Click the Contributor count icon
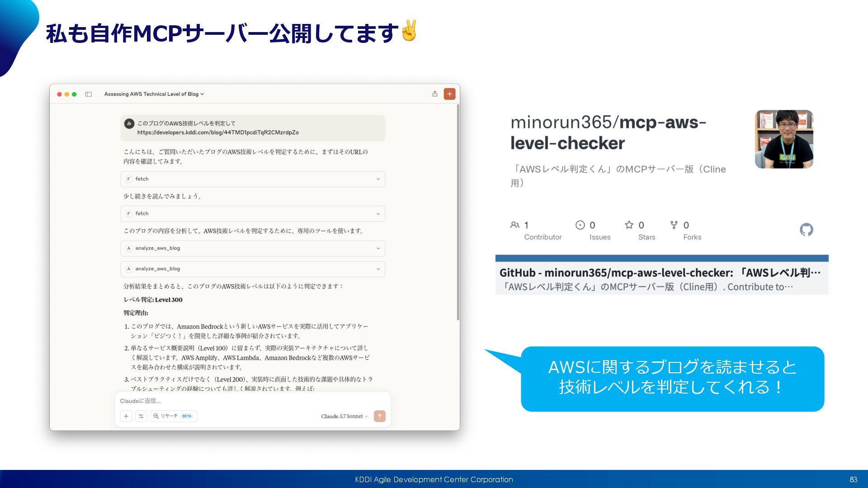 pos(514,225)
